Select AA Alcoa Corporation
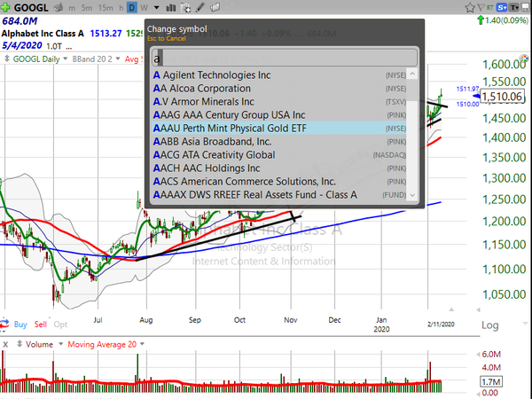This screenshot has width=532, height=399. tap(279, 88)
